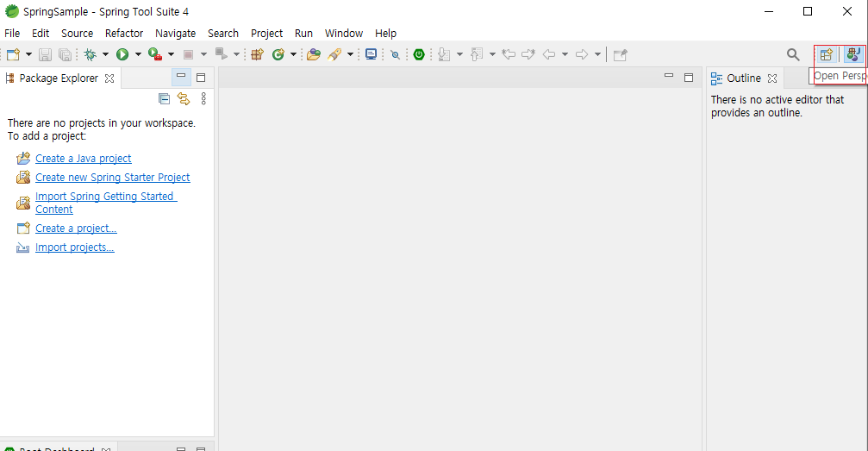Click the New Java Class icon
Screen dimensions: 868x451
coord(278,54)
